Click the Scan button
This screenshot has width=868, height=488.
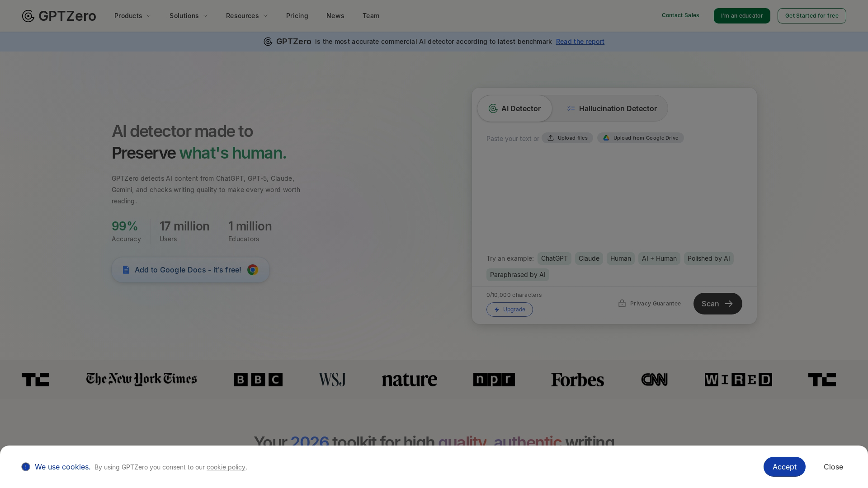(717, 304)
